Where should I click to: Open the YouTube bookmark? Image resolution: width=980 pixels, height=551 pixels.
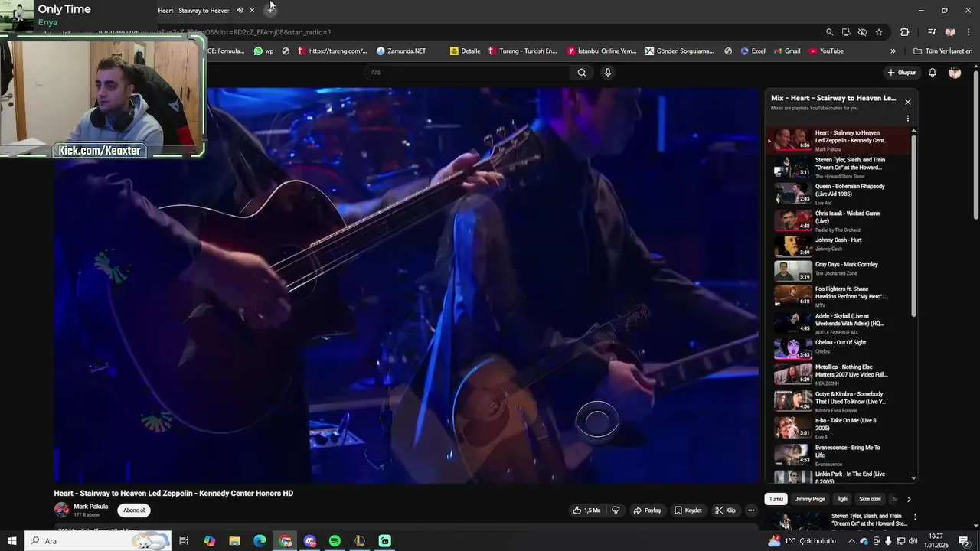click(x=826, y=51)
